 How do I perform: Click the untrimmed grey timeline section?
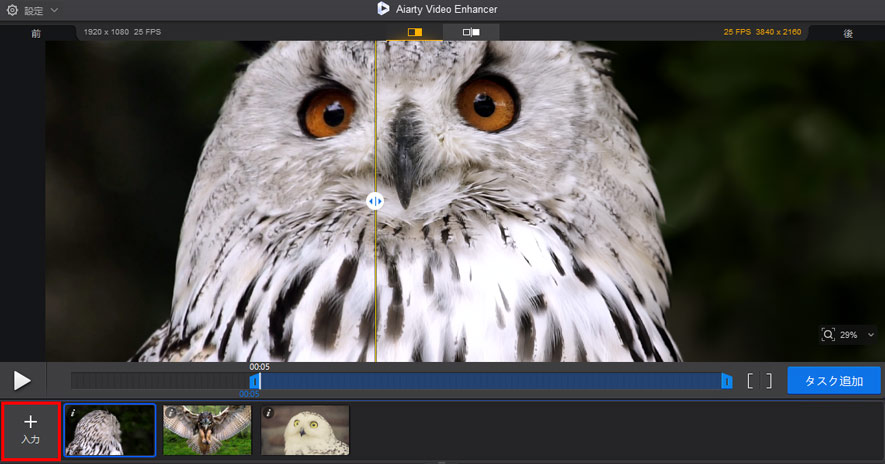(x=160, y=382)
